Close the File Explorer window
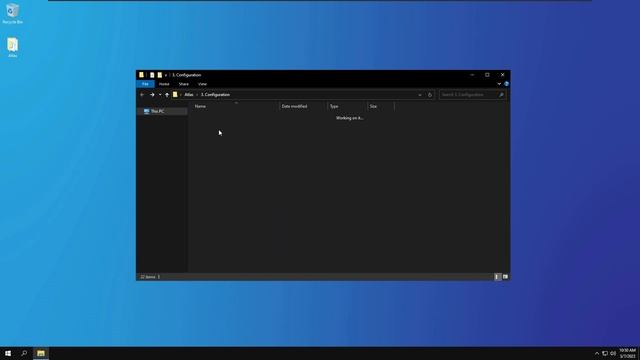Image resolution: width=640 pixels, height=360 pixels. pos(502,75)
